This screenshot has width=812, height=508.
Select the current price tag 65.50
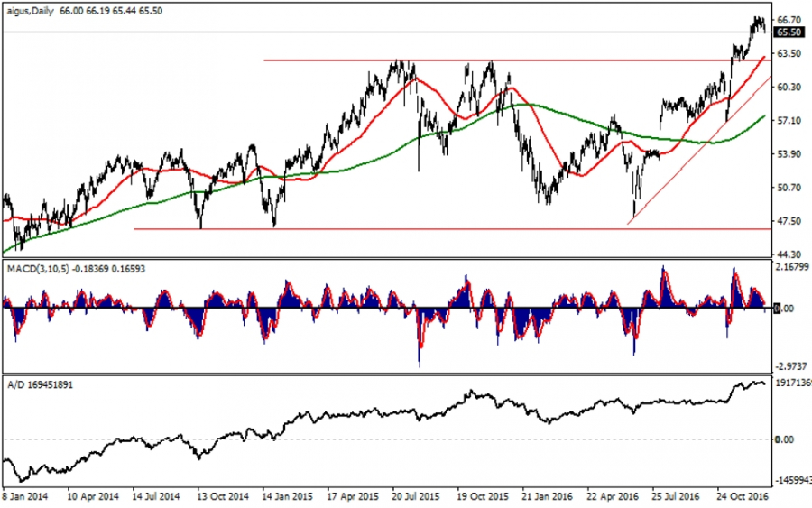(x=789, y=32)
